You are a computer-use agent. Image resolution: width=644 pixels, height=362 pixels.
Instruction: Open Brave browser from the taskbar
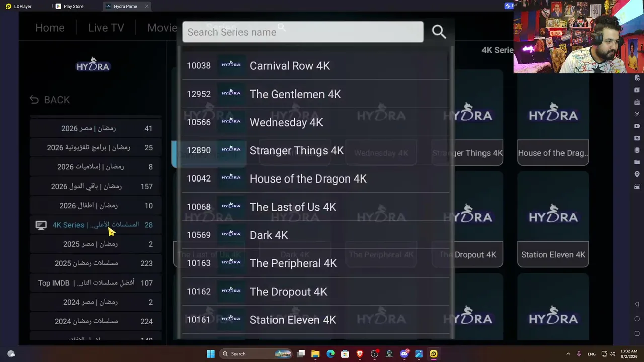click(360, 354)
